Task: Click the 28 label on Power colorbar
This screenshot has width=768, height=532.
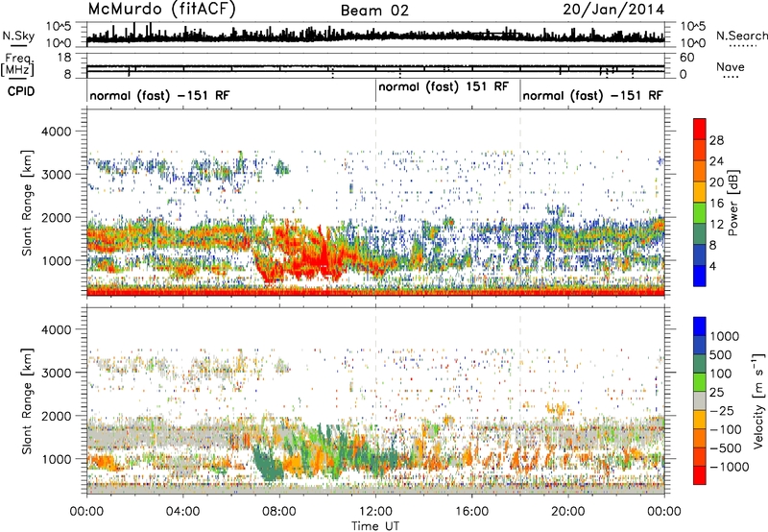Action: coord(716,140)
